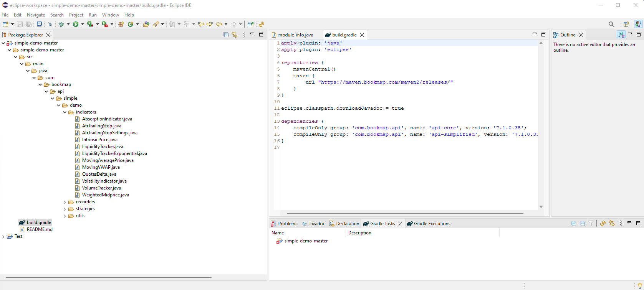Switch to the Gradle Executions tab
The width and height of the screenshot is (644, 290).
[428, 224]
